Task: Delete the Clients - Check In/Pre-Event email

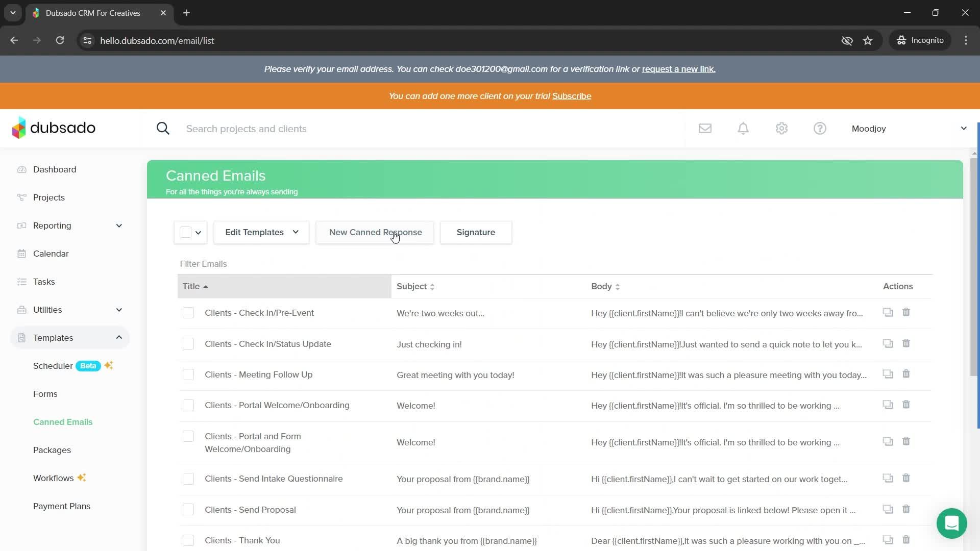Action: [x=906, y=312]
